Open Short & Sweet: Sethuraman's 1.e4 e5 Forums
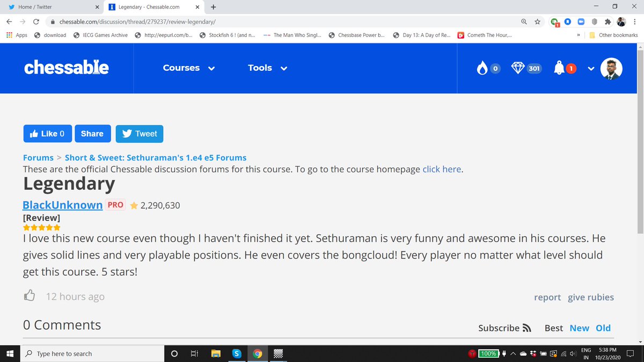This screenshot has height=362, width=644. 156,158
